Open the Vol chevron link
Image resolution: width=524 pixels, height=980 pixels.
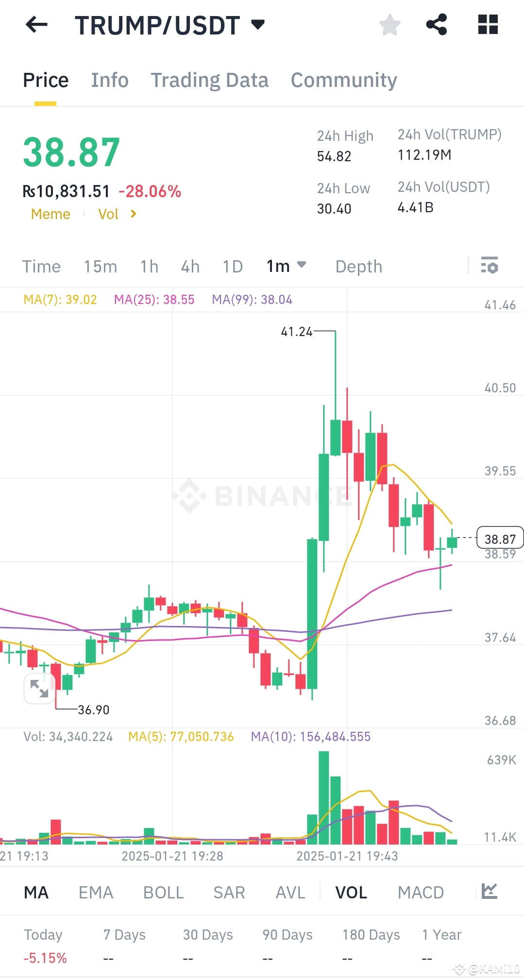pyautogui.click(x=117, y=214)
